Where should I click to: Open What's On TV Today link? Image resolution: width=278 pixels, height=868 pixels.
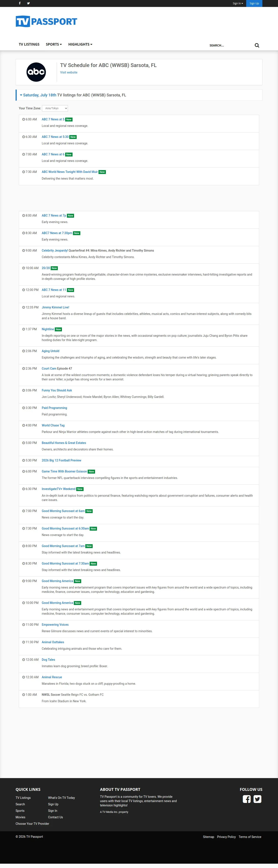pos(61,798)
